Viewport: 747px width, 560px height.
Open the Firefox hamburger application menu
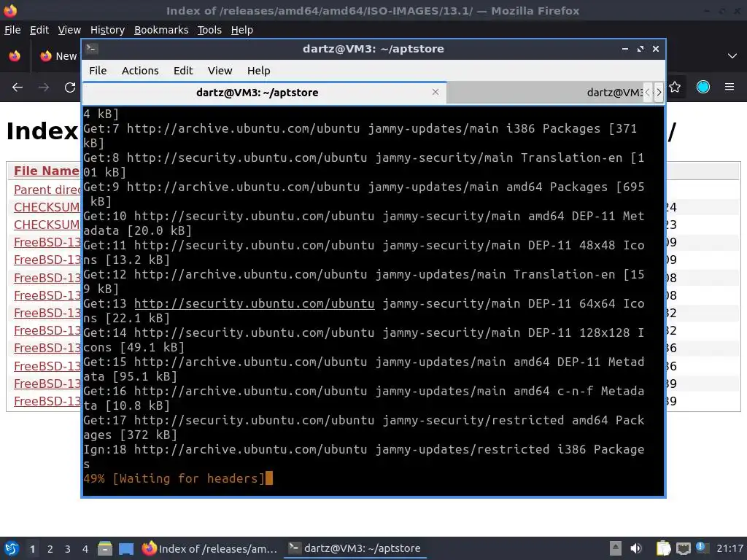[x=729, y=87]
